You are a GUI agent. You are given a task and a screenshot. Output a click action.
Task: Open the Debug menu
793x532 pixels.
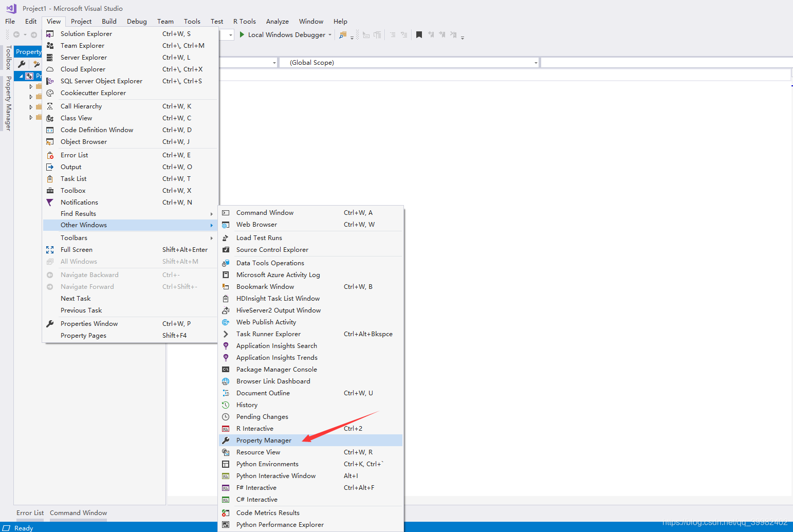coord(137,22)
